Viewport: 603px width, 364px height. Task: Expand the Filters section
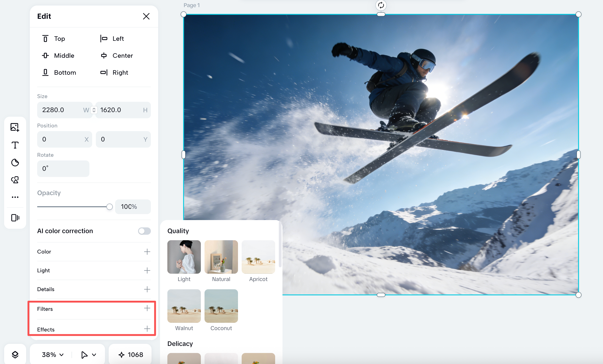coord(147,308)
